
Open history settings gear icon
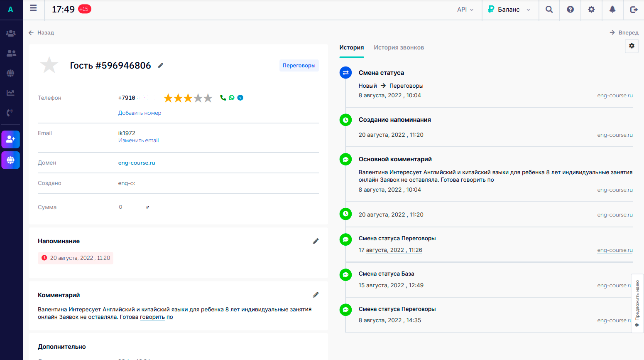pyautogui.click(x=632, y=46)
